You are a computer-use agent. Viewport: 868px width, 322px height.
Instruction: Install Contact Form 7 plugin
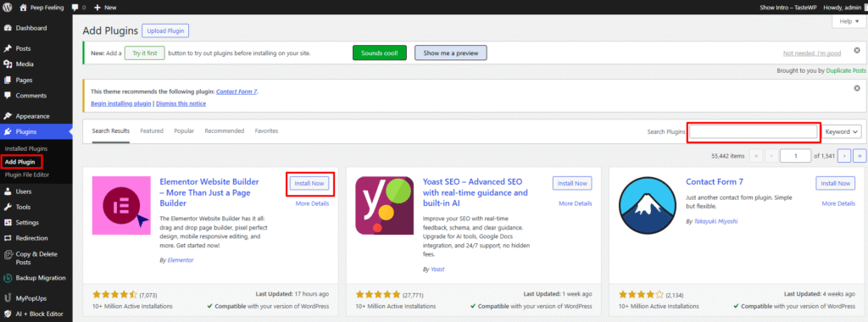(835, 183)
